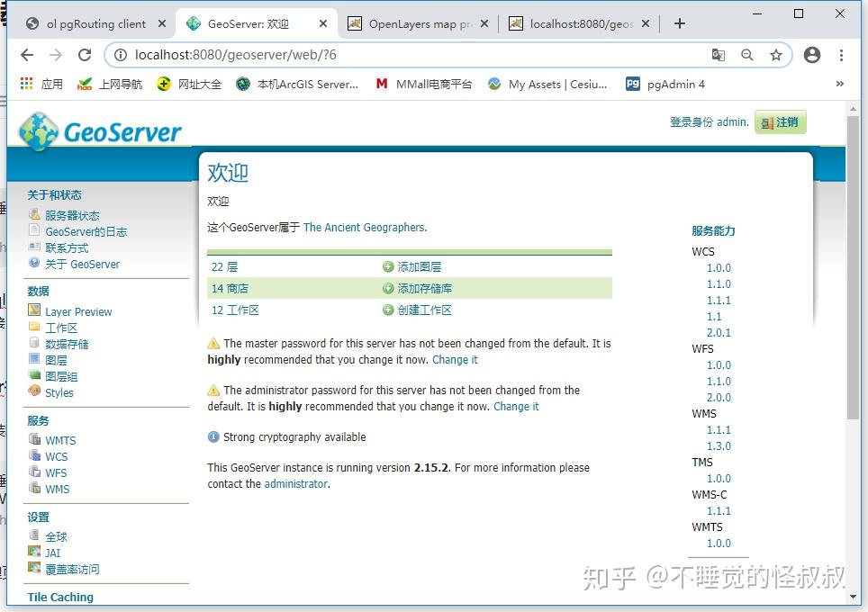Open the Layer Preview page from sidebar

(x=78, y=310)
